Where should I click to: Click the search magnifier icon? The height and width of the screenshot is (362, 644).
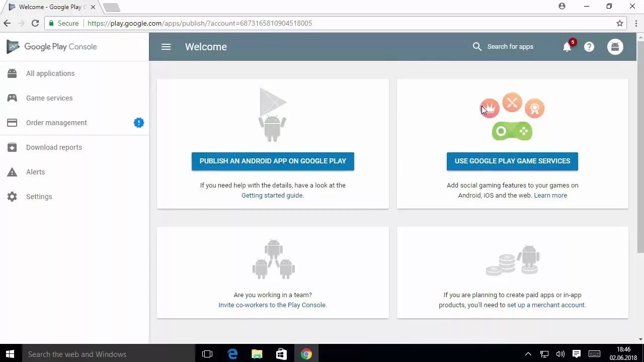point(477,47)
